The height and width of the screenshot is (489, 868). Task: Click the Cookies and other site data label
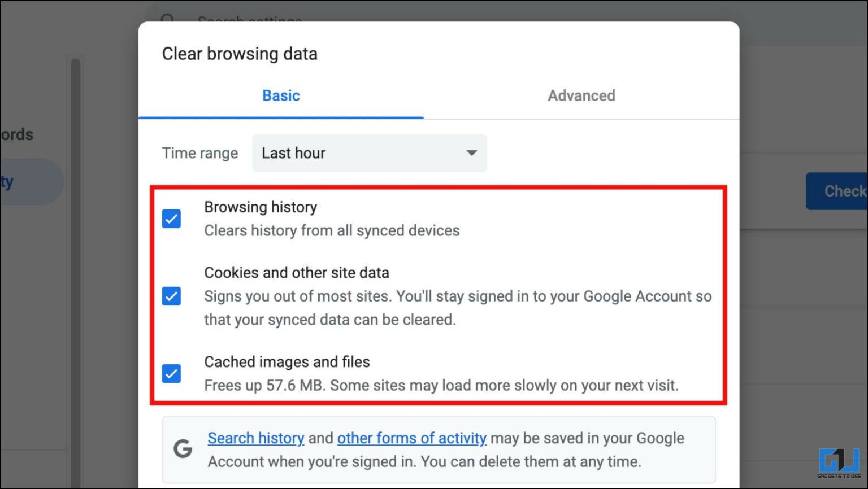click(297, 273)
